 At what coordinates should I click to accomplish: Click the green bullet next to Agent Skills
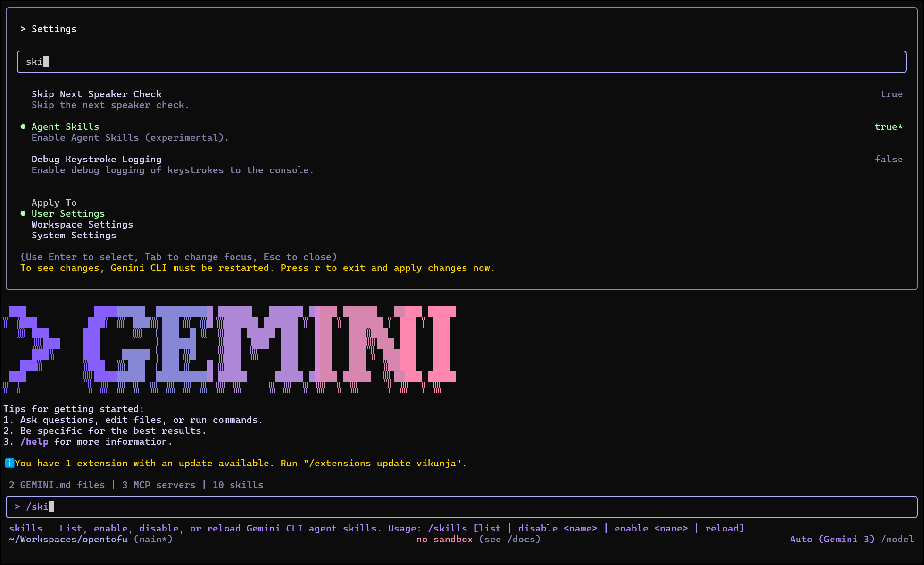pyautogui.click(x=23, y=126)
